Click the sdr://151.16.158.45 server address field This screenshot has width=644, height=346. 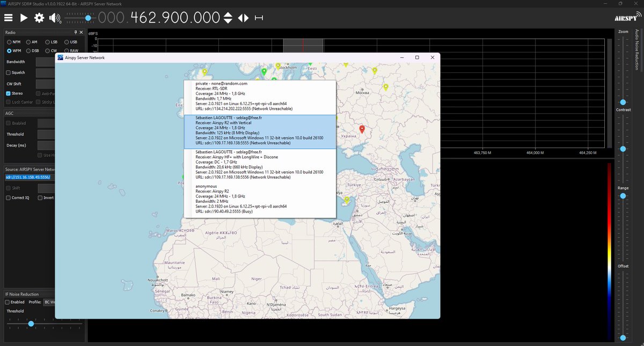click(x=30, y=177)
